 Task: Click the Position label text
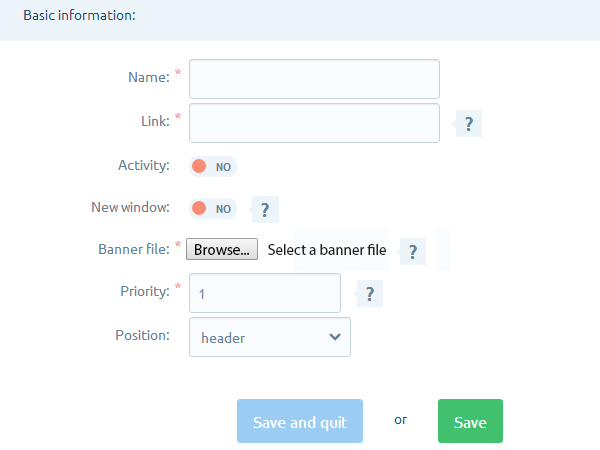click(x=142, y=335)
